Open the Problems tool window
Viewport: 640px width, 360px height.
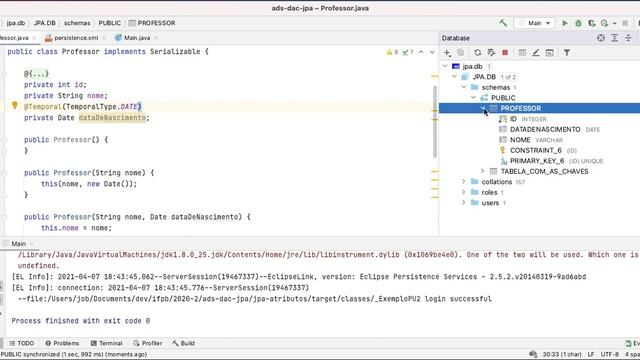62,343
